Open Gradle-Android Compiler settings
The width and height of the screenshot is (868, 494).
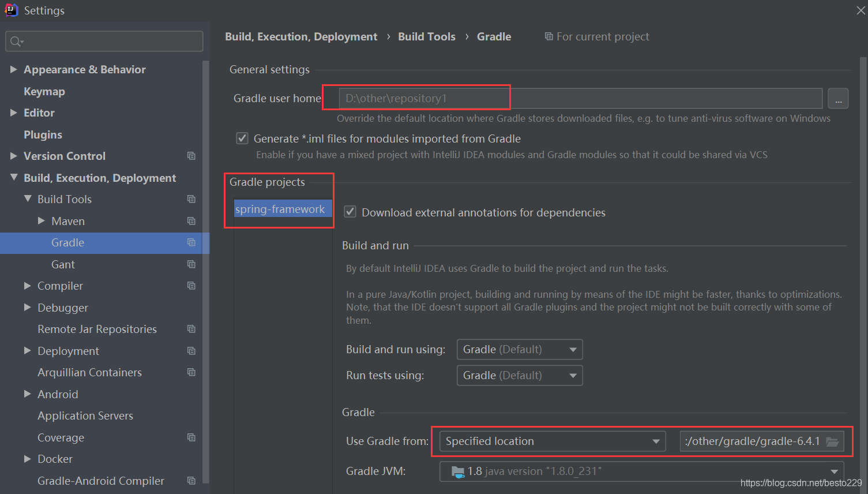101,481
